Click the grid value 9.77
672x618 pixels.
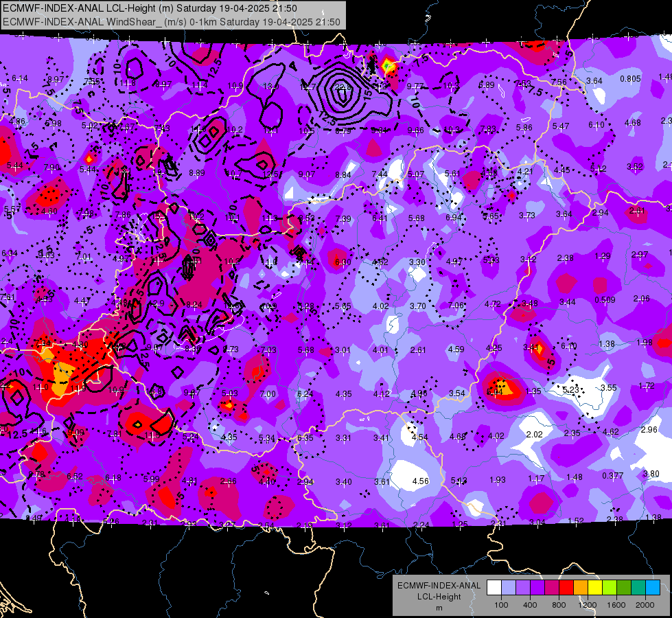point(415,87)
